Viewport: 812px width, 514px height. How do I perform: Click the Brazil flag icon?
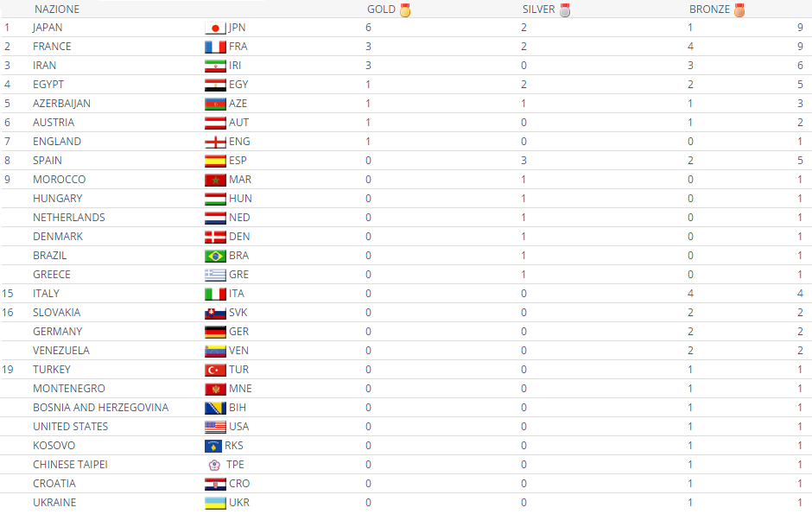215,256
